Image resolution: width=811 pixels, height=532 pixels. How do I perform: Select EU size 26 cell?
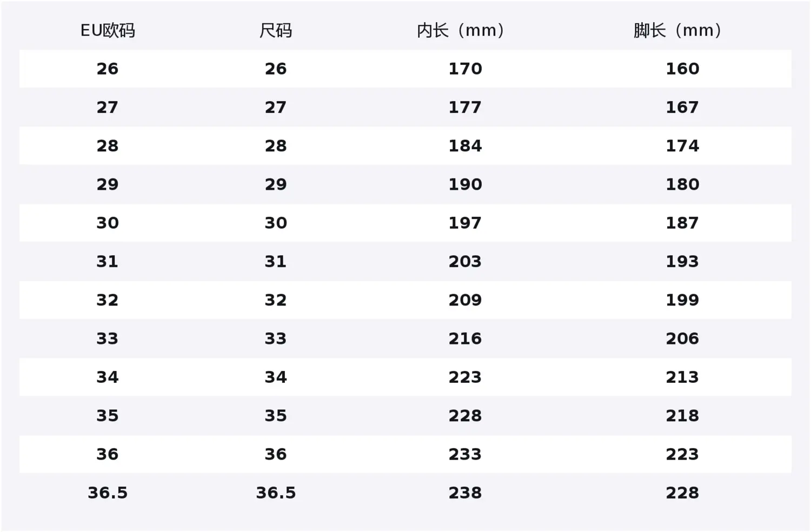click(x=108, y=69)
